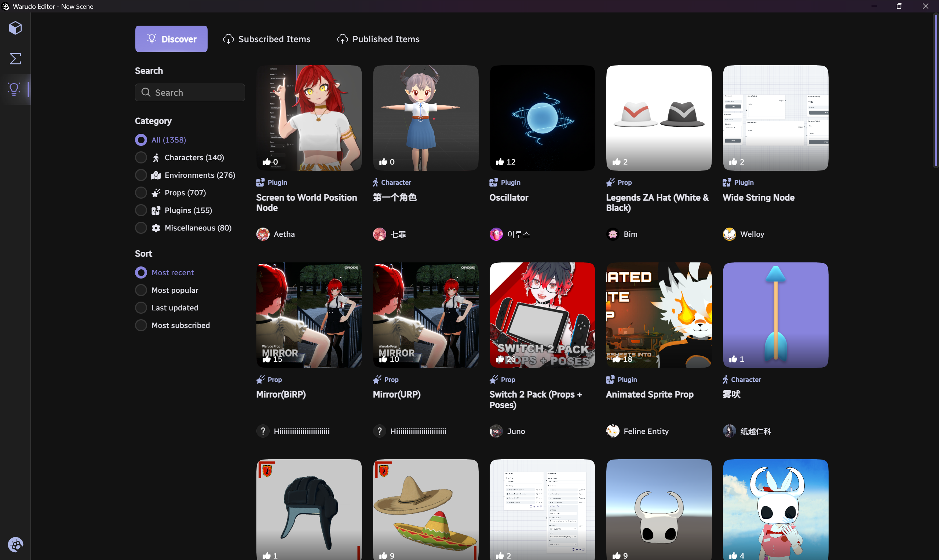Image resolution: width=939 pixels, height=560 pixels.
Task: Switch to the Published Items tab
Action: point(378,39)
